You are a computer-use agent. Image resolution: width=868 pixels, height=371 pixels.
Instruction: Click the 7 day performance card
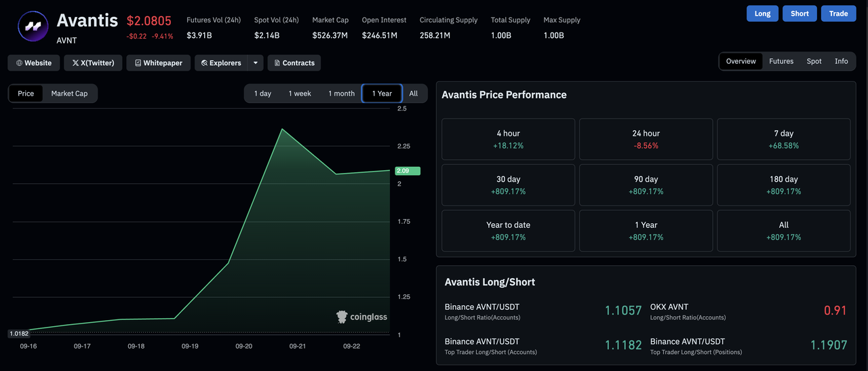[x=783, y=139]
